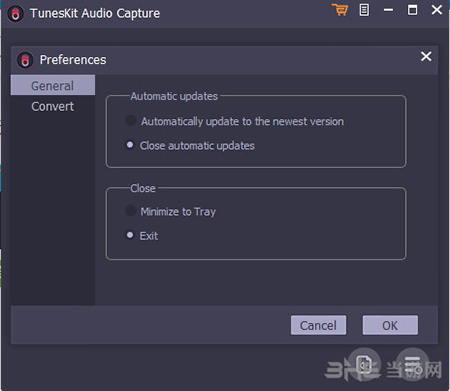Maximize the TunesKit Audio Capture window

pyautogui.click(x=412, y=10)
